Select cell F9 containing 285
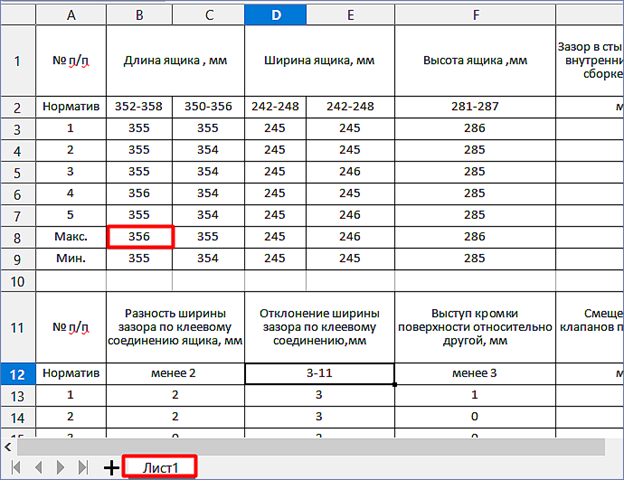This screenshot has width=624, height=480. click(475, 259)
